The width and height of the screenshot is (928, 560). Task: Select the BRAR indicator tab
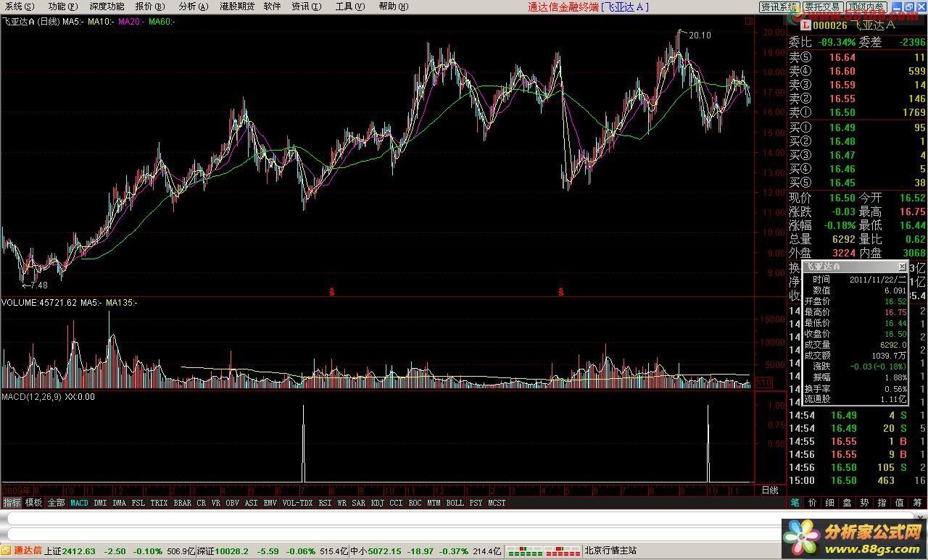click(x=183, y=502)
